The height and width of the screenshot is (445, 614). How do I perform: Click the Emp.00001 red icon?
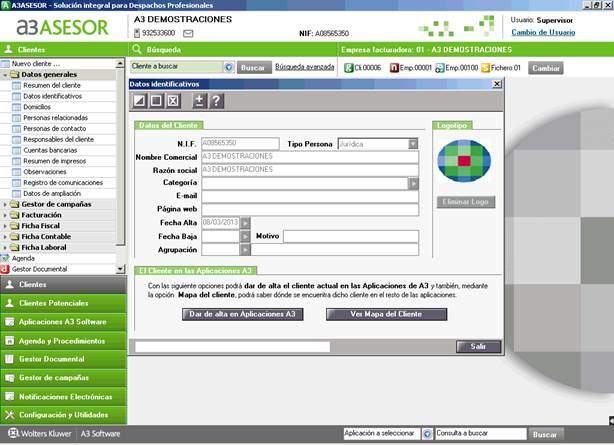click(x=394, y=68)
